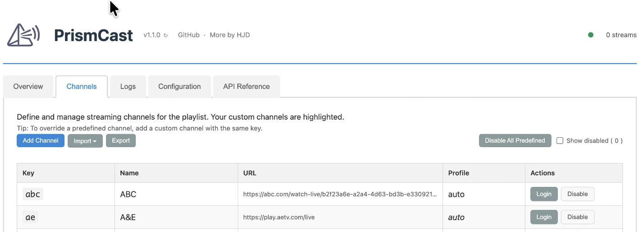Click the version refresh icon beside v1.1.0
This screenshot has height=232, width=644.
coord(166,35)
